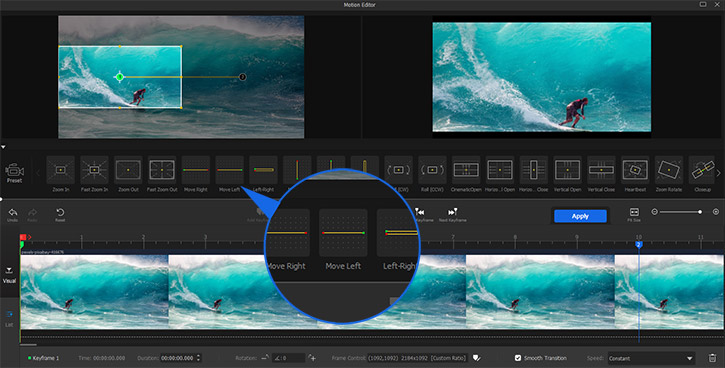Choose the Fast Zoom Out preset
Viewport: 725px width, 368px height.
162,170
